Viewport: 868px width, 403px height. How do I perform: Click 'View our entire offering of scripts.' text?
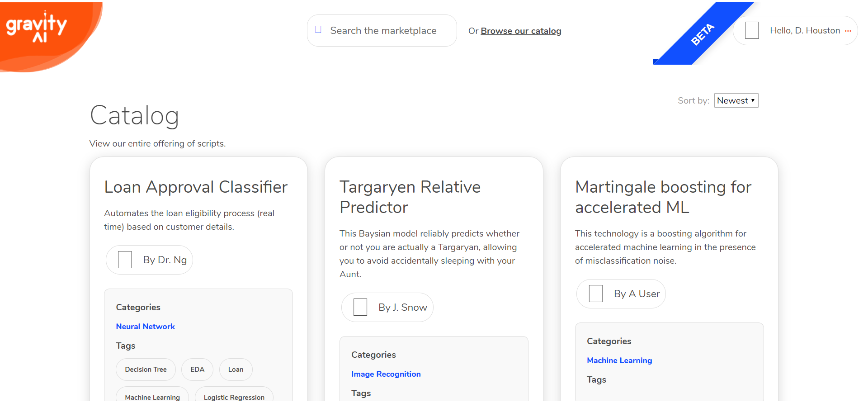[x=157, y=143]
